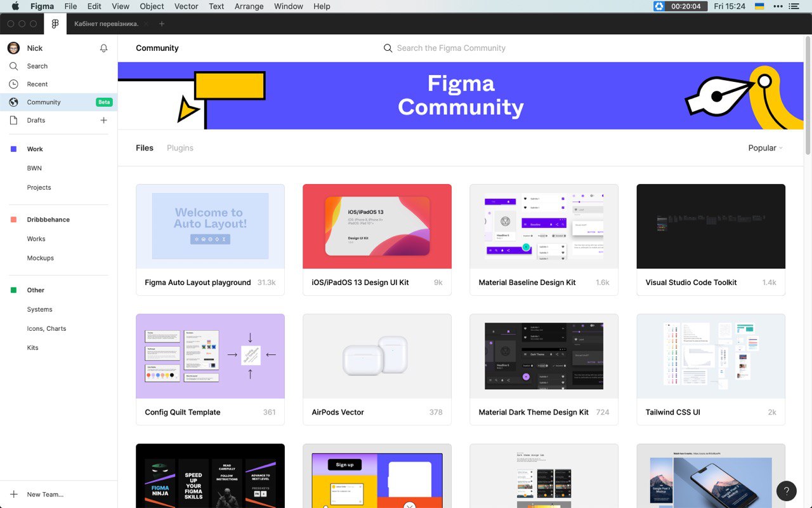812x508 pixels.
Task: Open Tailwind CSS UI thumbnail
Action: 710,356
